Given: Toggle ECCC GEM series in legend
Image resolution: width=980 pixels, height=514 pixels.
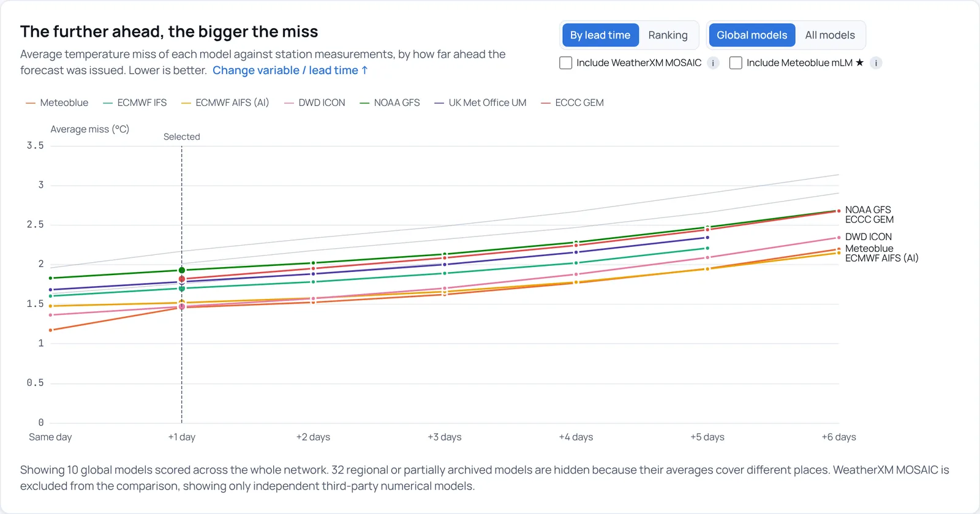Looking at the screenshot, I should (x=572, y=103).
